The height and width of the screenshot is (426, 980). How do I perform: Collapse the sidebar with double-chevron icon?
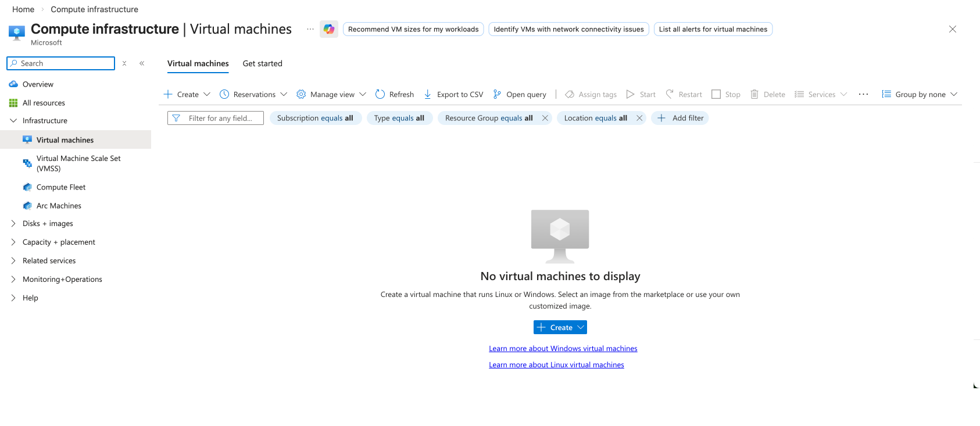pyautogui.click(x=142, y=63)
